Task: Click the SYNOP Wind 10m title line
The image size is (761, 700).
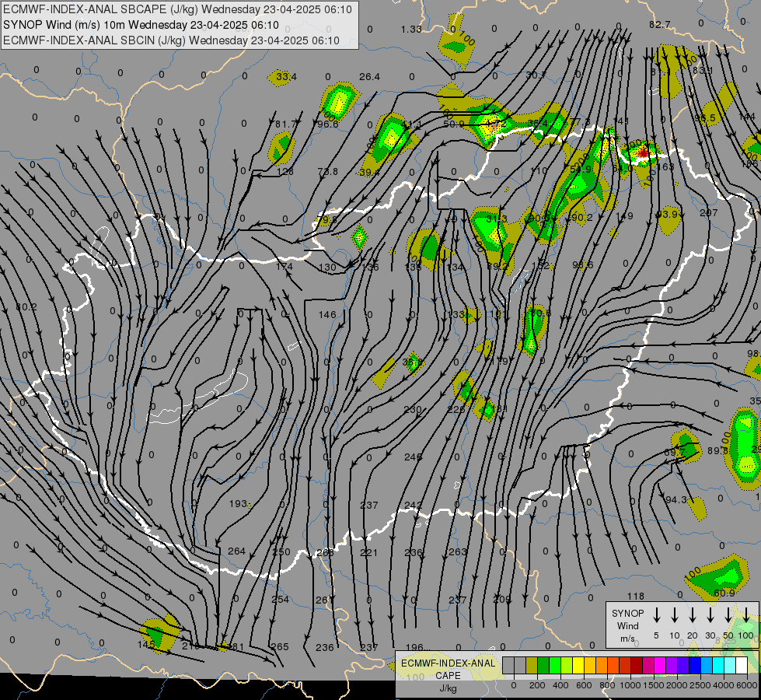Action: tap(141, 25)
